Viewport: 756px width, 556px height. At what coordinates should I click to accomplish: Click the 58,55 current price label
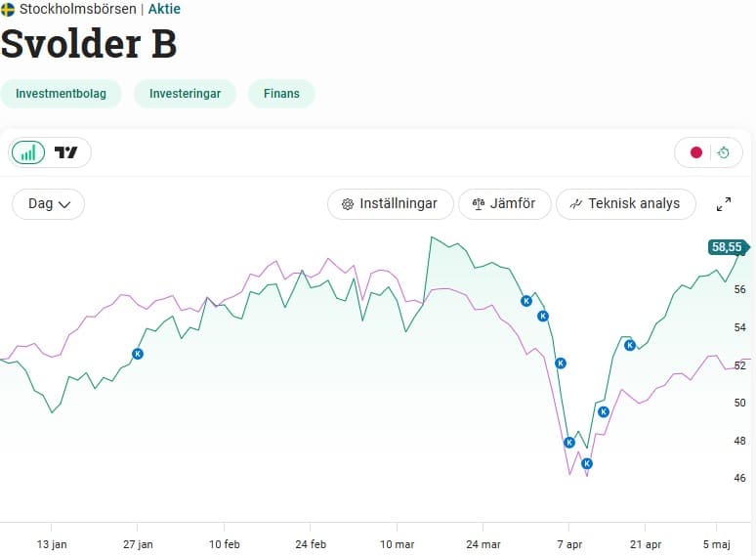[x=728, y=247]
